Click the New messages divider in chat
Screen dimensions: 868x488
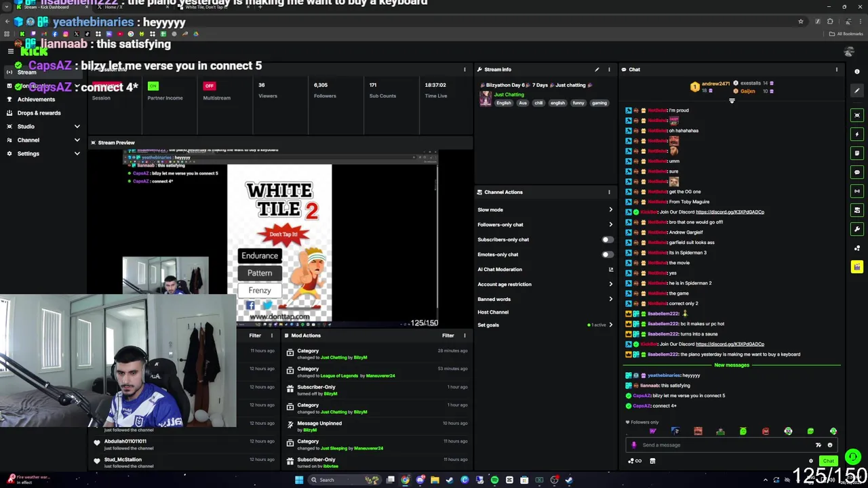(732, 365)
